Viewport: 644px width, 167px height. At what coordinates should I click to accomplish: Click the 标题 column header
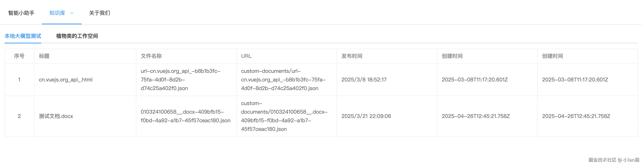44,56
